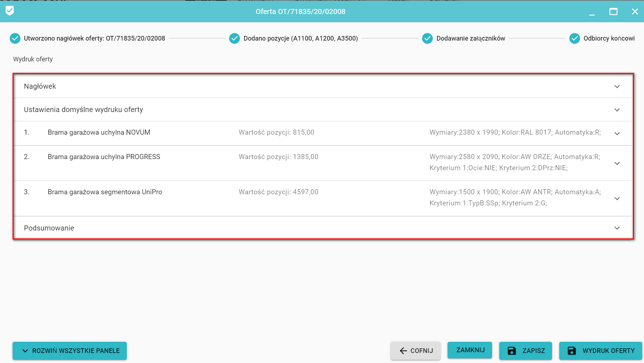Expand the UniPro segmentowa row chevron

(617, 199)
